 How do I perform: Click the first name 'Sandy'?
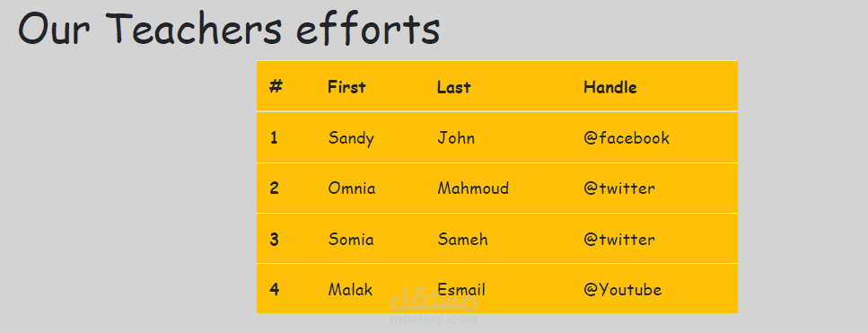(351, 138)
